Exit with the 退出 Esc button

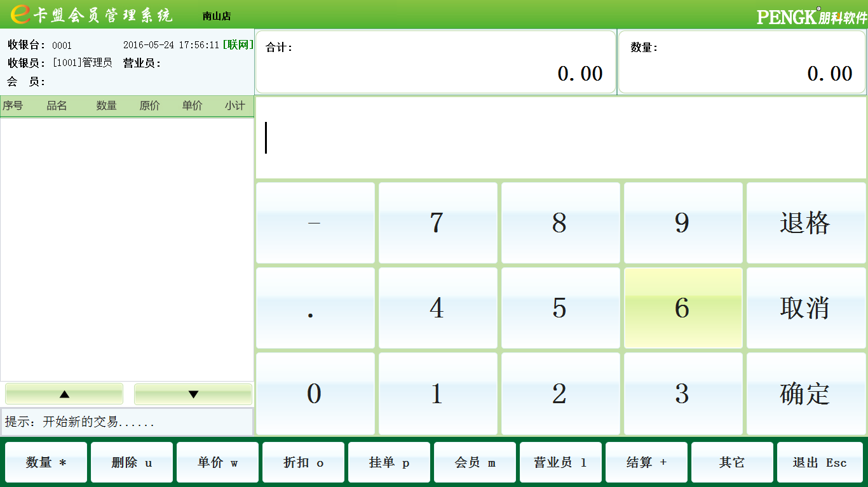(820, 462)
